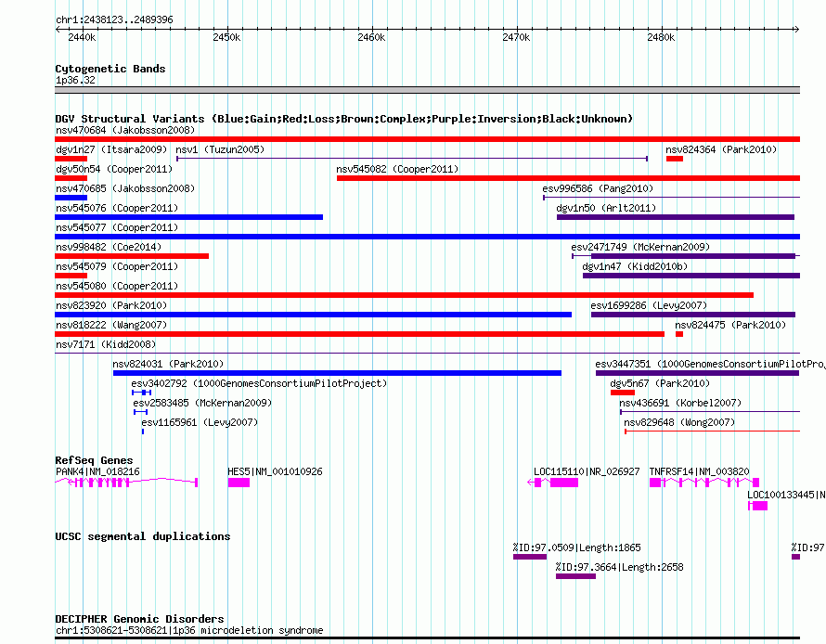Select esv2583485 (McKernan2009) label

tap(202, 403)
